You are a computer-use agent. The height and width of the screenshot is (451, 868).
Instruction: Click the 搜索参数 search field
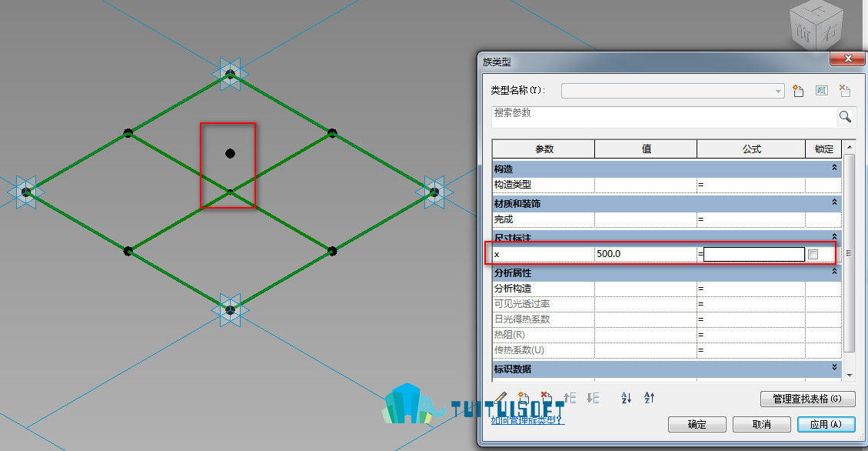663,116
